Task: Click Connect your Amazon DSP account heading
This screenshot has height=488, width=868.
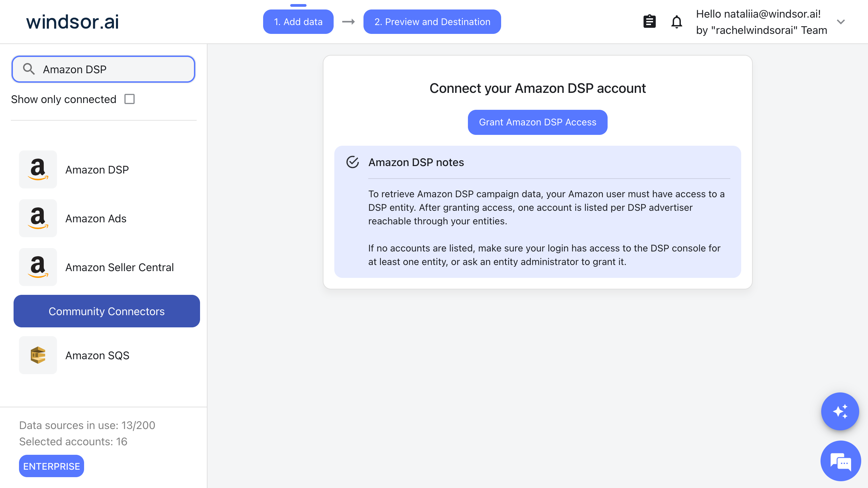Action: (x=538, y=88)
